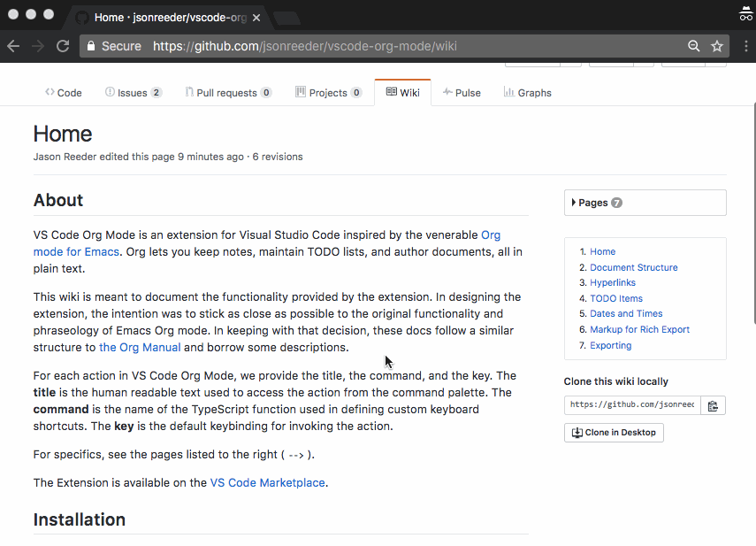Follow the Org Manual link
The width and height of the screenshot is (756, 546).
[140, 347]
